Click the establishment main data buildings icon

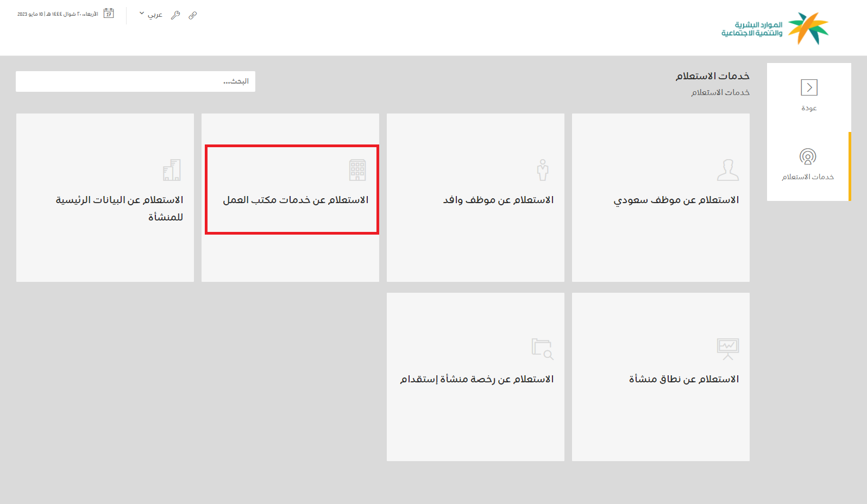click(172, 170)
